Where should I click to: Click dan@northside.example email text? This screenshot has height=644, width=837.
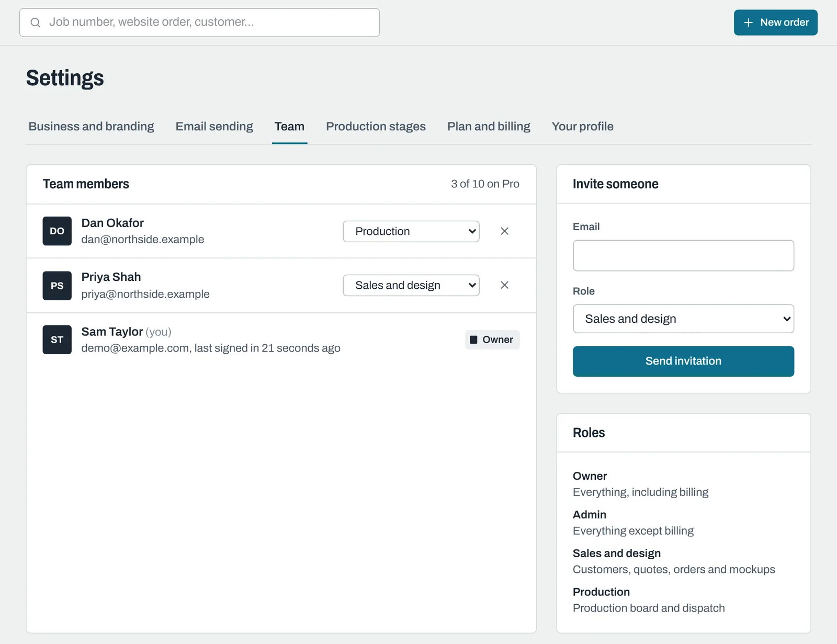[x=143, y=240]
